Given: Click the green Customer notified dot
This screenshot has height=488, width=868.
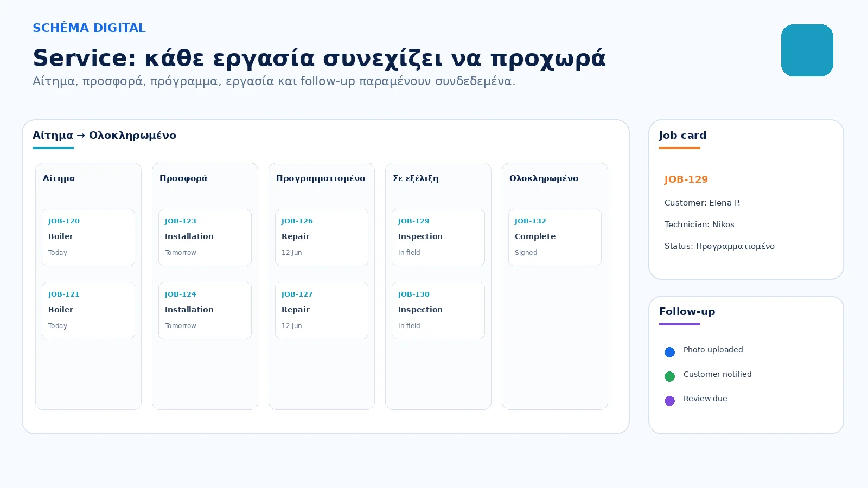Looking at the screenshot, I should click(669, 376).
